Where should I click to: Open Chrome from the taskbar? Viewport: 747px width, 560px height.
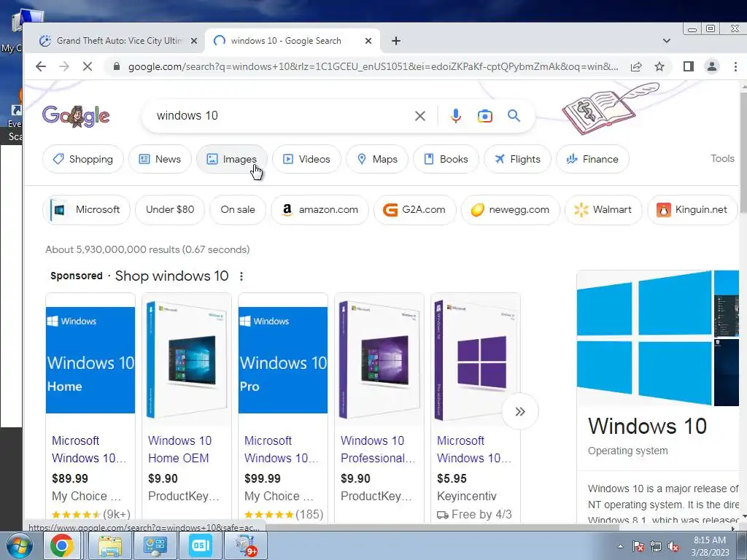(62, 545)
